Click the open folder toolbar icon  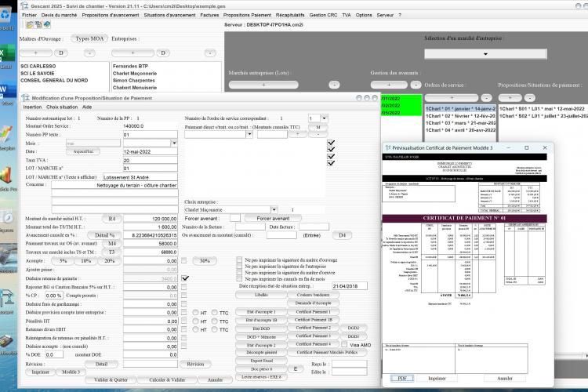[30, 25]
